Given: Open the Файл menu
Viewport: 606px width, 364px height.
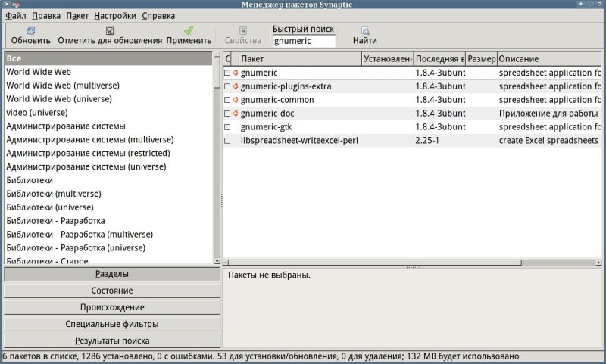Looking at the screenshot, I should [15, 16].
